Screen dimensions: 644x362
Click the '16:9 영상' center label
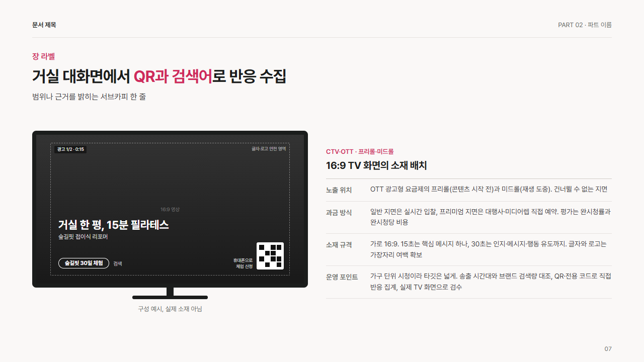(x=170, y=209)
